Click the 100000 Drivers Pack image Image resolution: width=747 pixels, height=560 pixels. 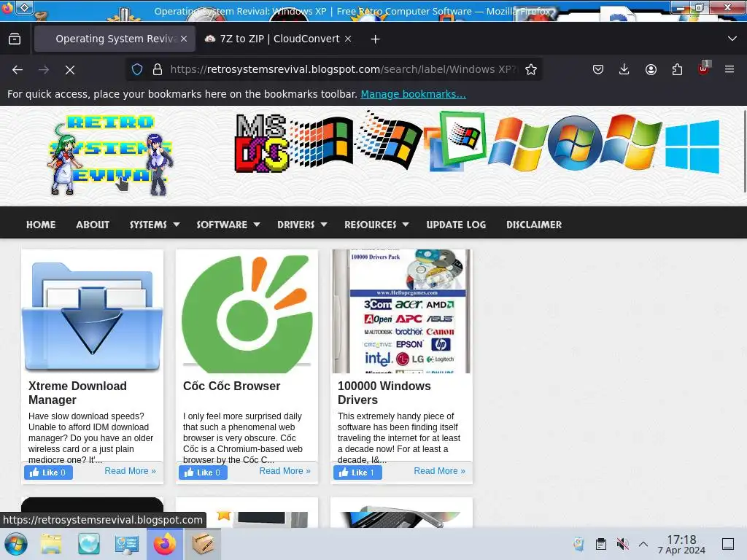(402, 311)
